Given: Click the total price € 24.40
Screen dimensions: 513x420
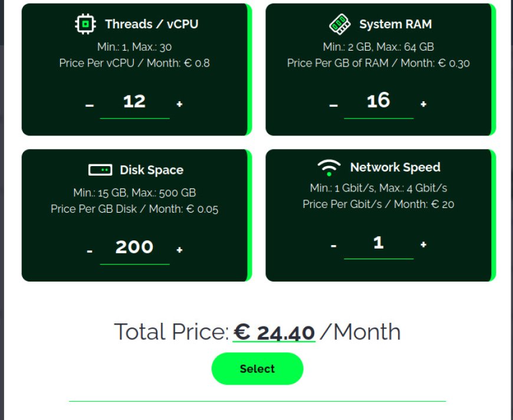Looking at the screenshot, I should pos(274,332).
